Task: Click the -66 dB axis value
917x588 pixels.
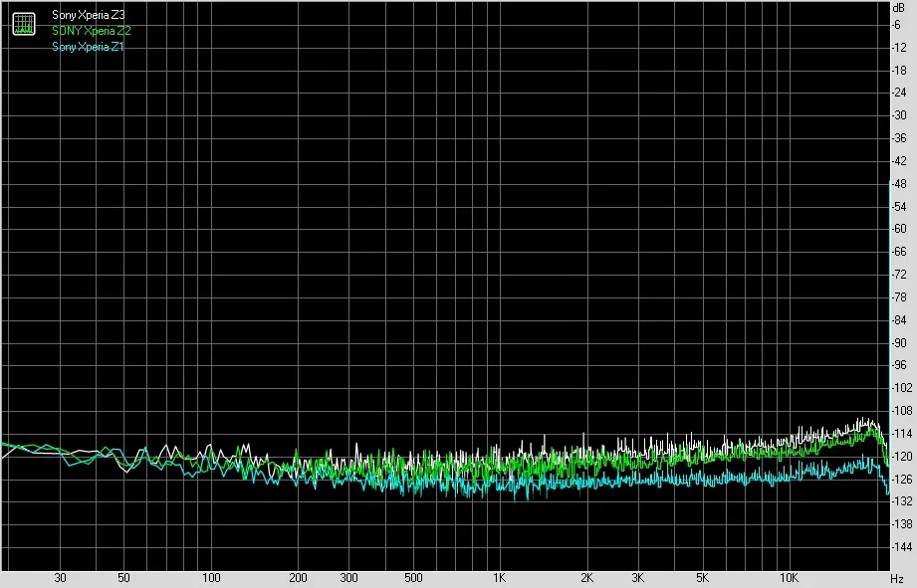Action: coord(899,252)
